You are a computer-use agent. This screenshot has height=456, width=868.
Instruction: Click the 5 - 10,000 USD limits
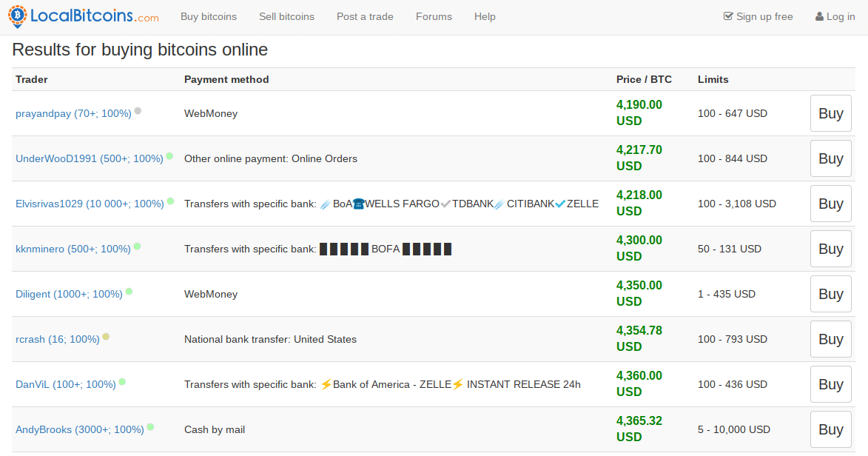[x=734, y=430]
